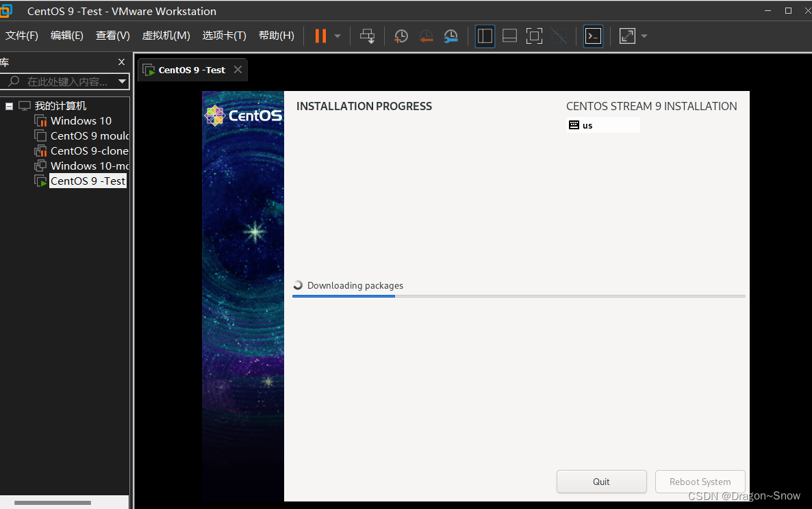The image size is (812, 509).
Task: Open the 编辑(E) menu
Action: 67,35
